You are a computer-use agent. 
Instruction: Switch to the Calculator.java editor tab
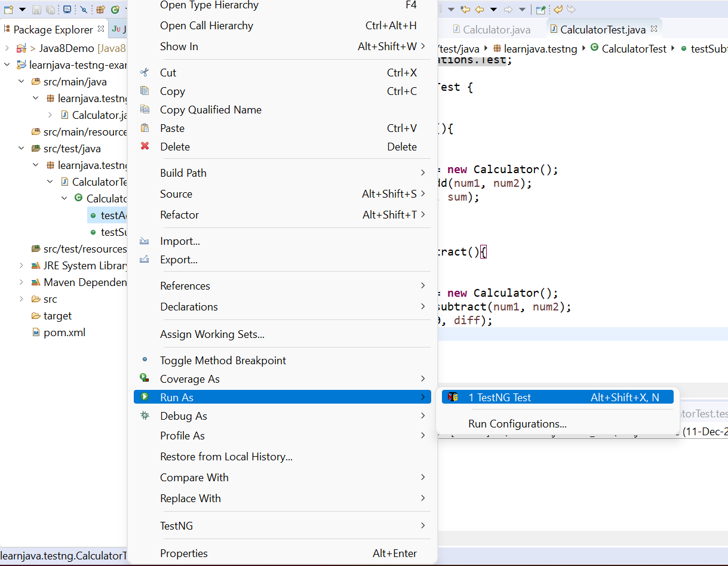(496, 29)
